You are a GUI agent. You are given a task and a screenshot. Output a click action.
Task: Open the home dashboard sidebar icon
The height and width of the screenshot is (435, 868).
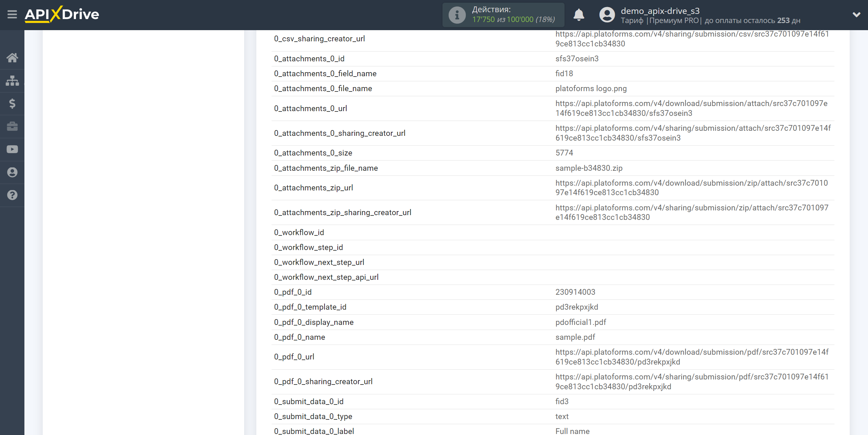pos(12,58)
